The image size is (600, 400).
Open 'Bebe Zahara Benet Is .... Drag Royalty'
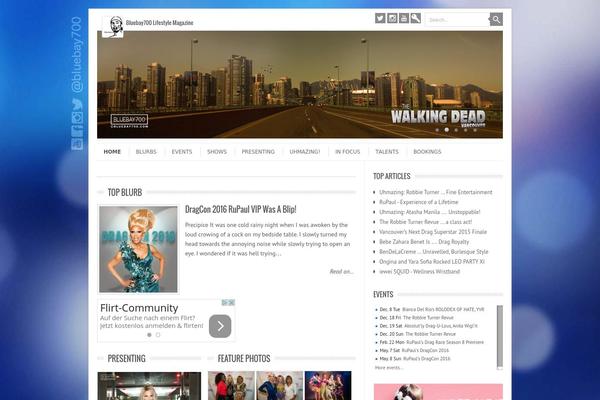click(424, 242)
